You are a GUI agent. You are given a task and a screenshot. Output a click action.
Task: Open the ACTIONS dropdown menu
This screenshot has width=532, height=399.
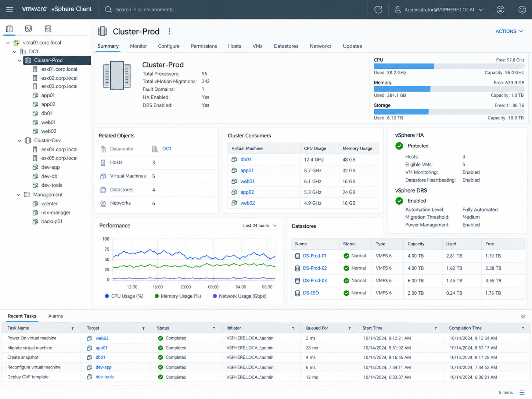[509, 31]
